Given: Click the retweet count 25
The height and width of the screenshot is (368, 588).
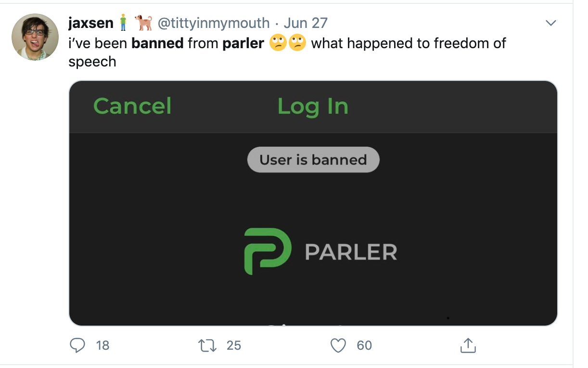Looking at the screenshot, I should coord(234,345).
